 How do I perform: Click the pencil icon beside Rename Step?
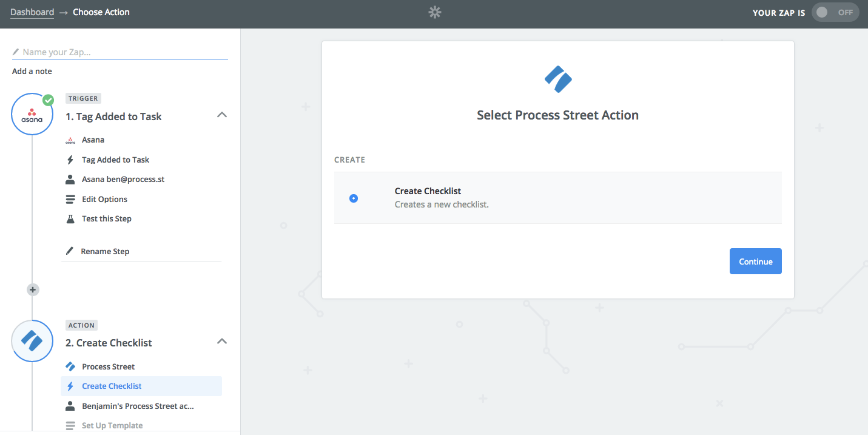tap(70, 251)
